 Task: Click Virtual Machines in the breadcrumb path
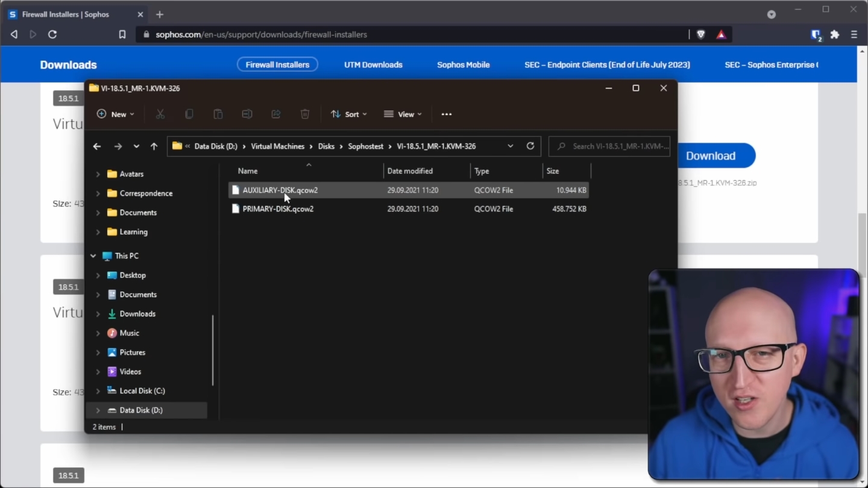278,146
